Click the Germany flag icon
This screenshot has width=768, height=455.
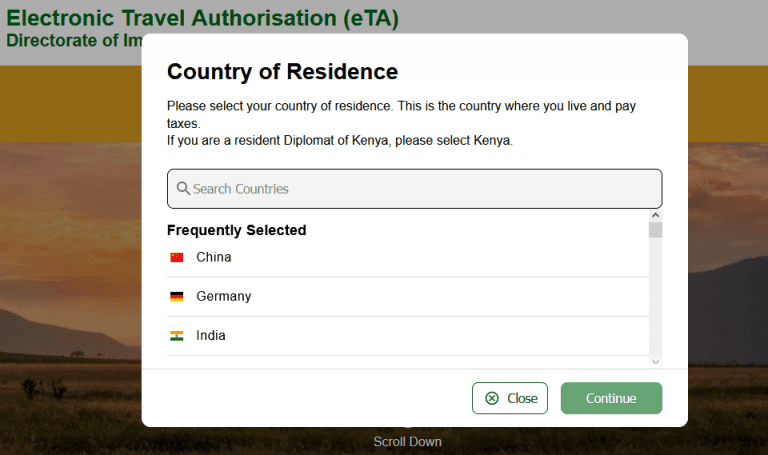coord(177,296)
